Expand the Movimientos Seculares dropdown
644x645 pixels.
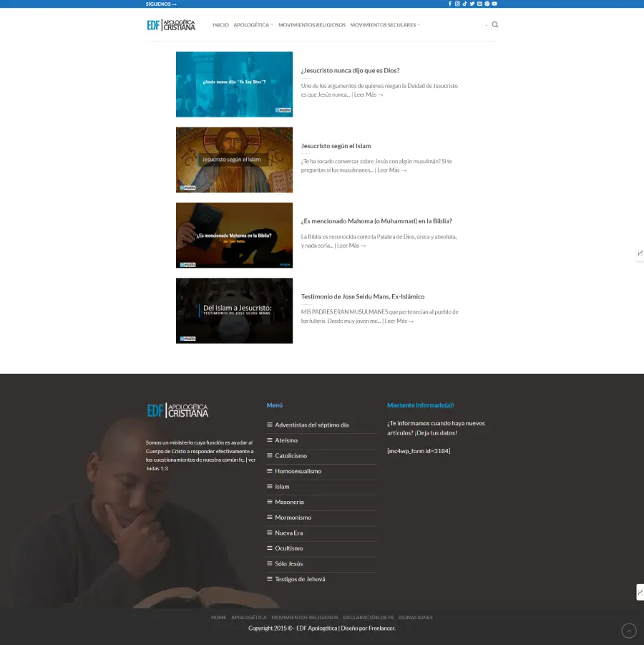pos(385,25)
